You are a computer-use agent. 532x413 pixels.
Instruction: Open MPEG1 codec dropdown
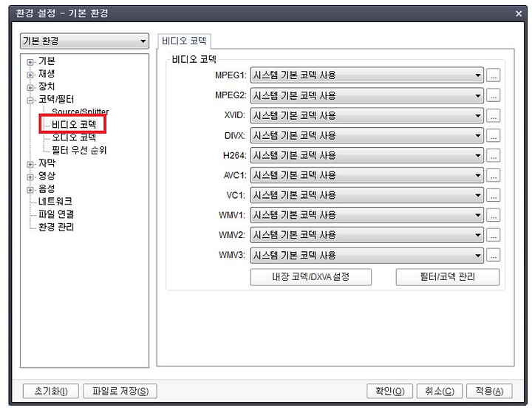366,75
